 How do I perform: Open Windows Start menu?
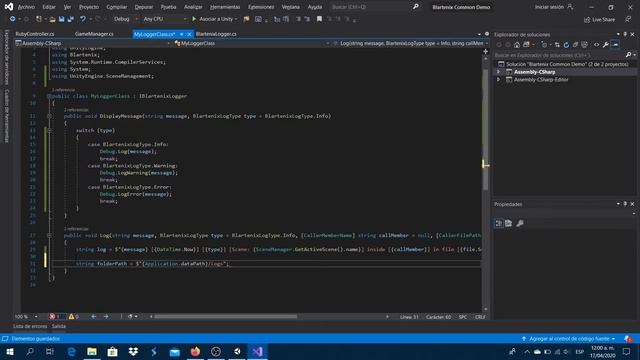(x=10, y=351)
